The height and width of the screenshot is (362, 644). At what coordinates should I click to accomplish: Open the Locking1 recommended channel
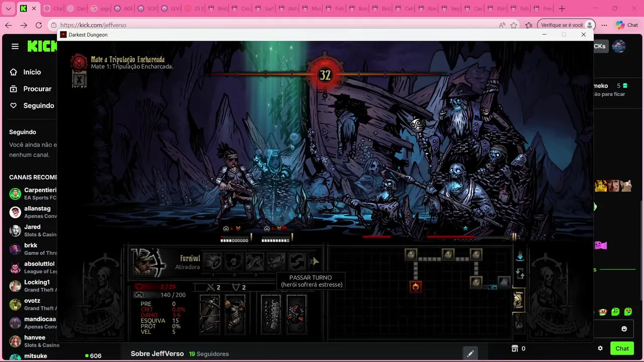[x=32, y=286]
